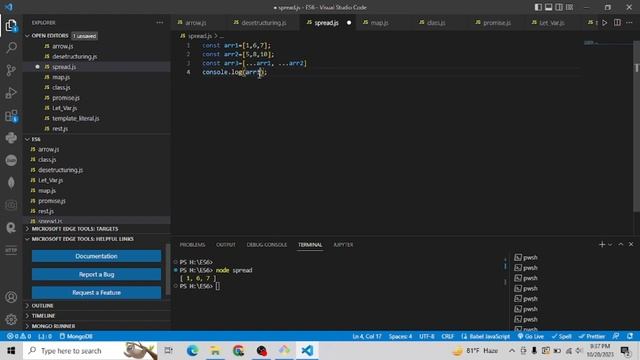Toggle the bottom panel layout icon
640x360 pixels.
549,7
